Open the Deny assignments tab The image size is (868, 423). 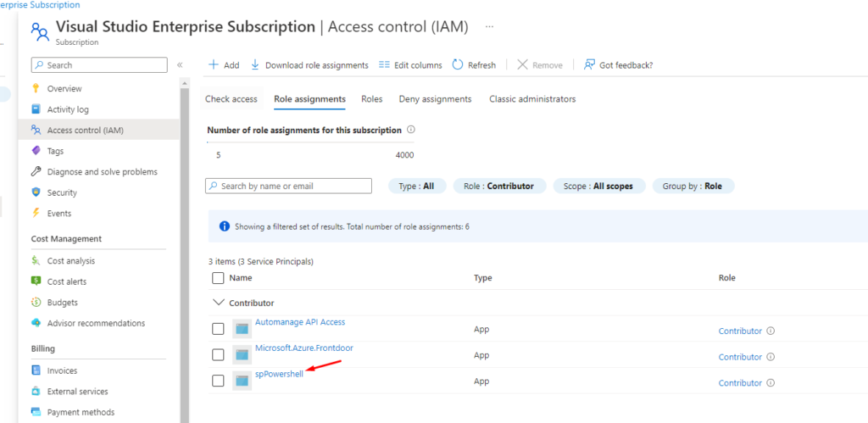(435, 99)
